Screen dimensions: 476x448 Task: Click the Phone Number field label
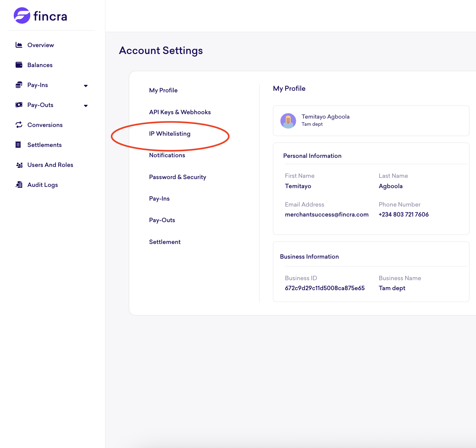[400, 204]
